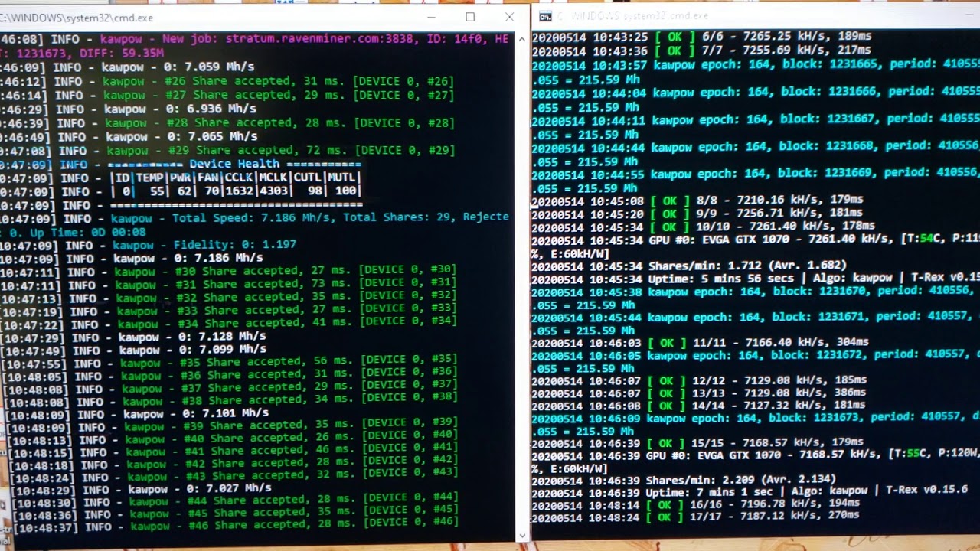Click the 'Uptime: 5 mins 56 secs' line
Image resolution: width=980 pixels, height=551 pixels.
(756, 280)
